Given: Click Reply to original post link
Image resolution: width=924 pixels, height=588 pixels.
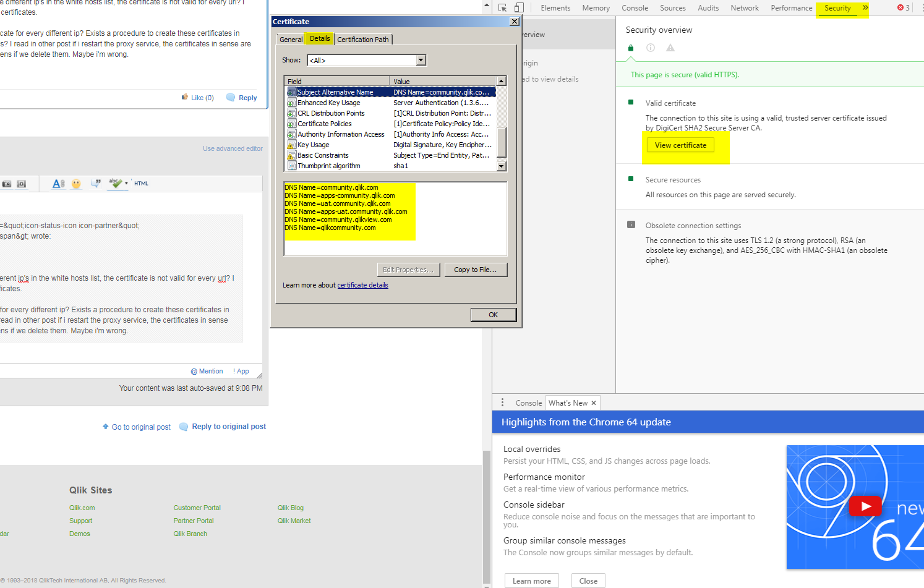Looking at the screenshot, I should point(223,427).
